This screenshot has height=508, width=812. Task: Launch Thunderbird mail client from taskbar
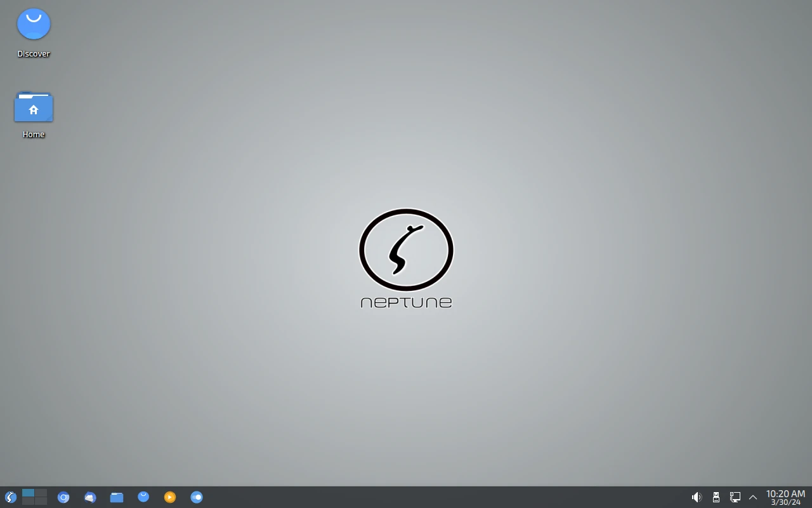pos(90,497)
